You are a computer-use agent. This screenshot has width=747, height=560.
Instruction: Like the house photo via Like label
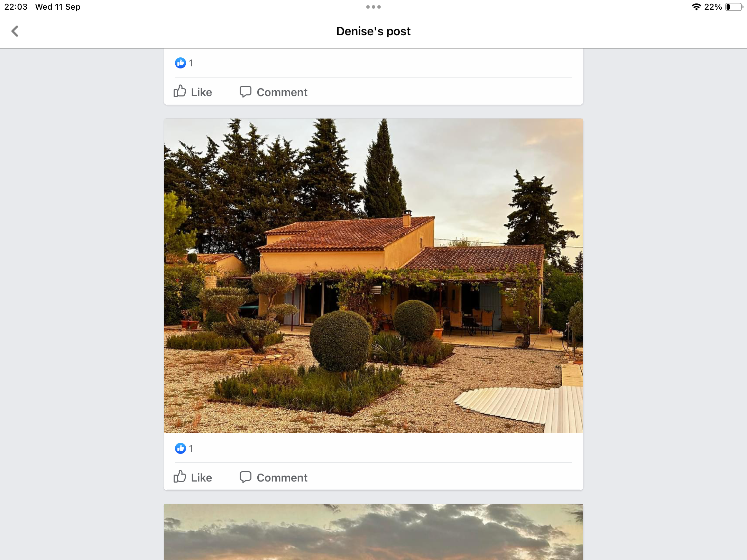[202, 478]
